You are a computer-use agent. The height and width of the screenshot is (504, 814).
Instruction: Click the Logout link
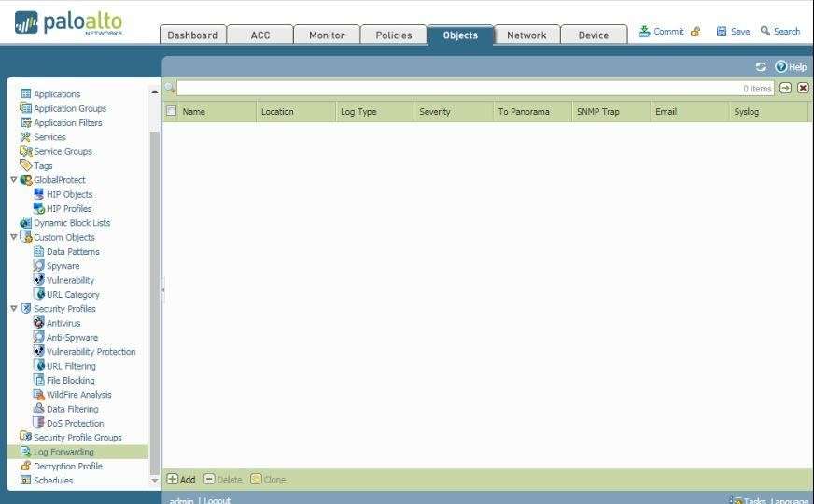(217, 500)
